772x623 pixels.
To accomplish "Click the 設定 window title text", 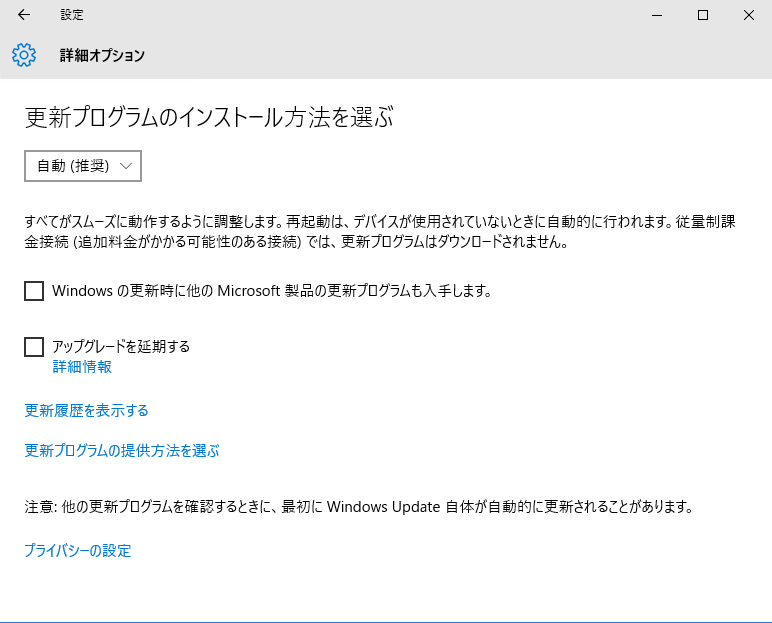I will [72, 15].
